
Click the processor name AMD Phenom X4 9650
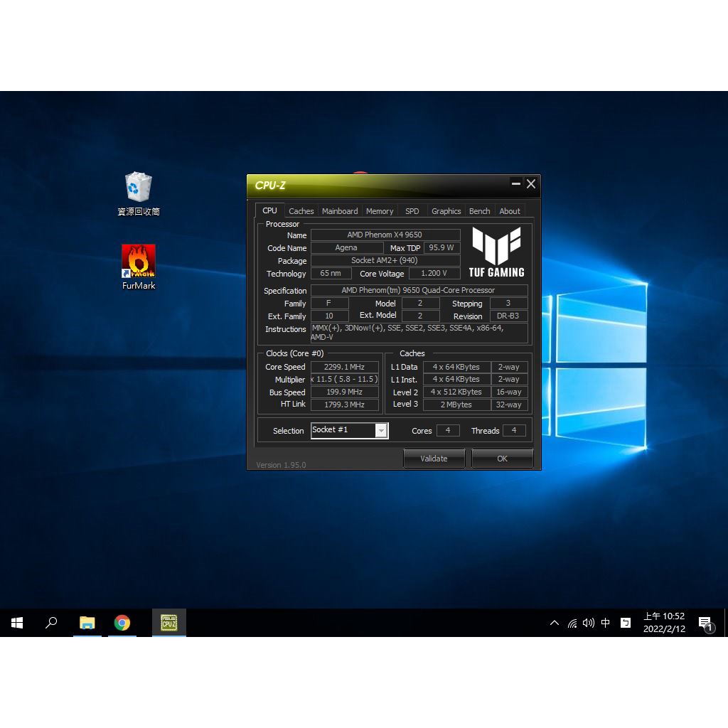[385, 235]
